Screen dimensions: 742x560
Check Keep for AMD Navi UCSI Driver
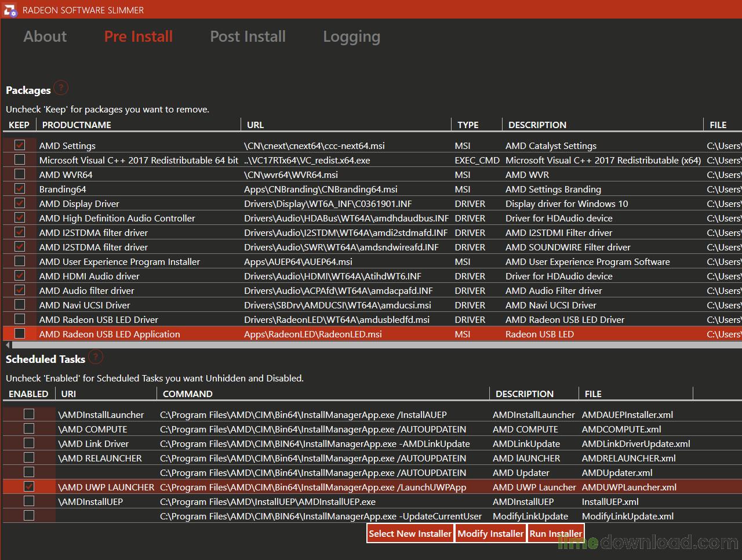(x=20, y=304)
